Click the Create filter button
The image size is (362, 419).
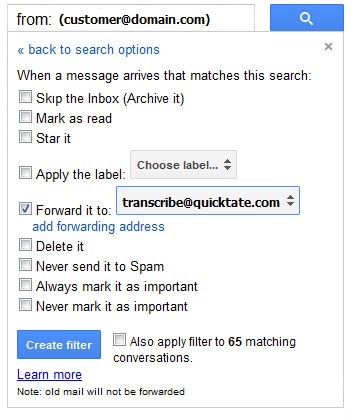click(x=59, y=345)
